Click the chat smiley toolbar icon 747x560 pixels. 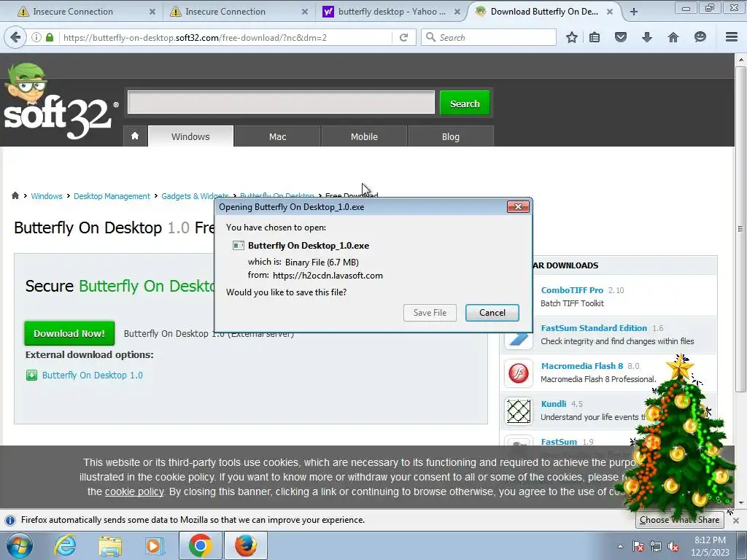(700, 37)
